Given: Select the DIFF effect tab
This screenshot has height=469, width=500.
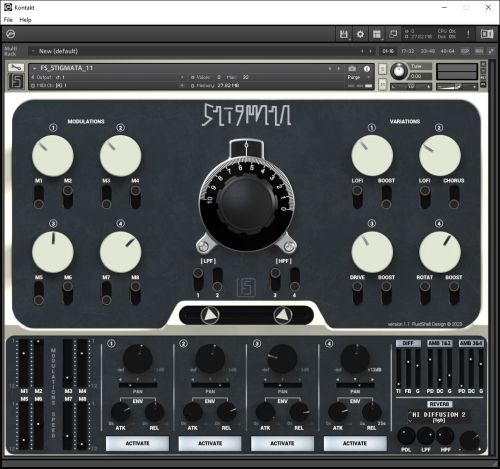Looking at the screenshot, I should 408,343.
